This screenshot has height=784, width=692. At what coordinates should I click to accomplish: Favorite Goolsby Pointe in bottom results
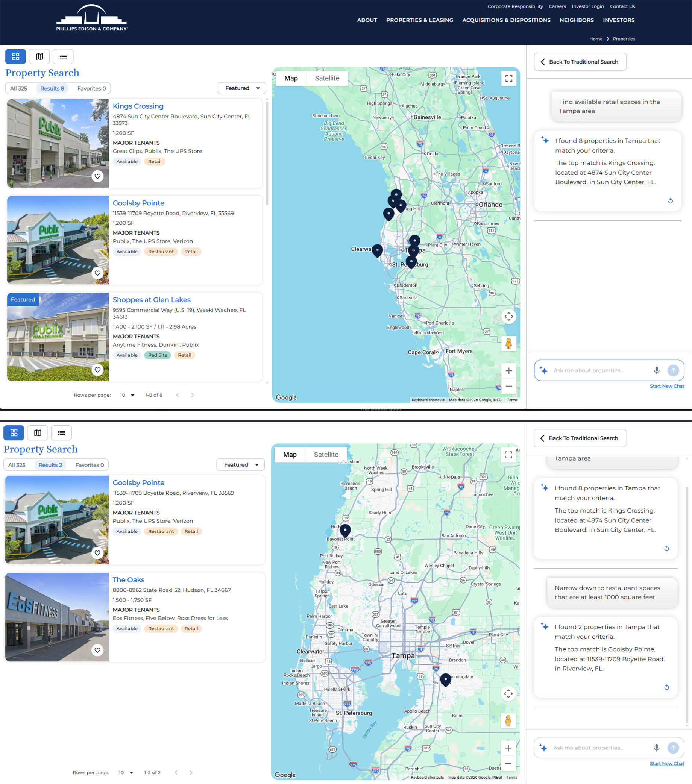(x=97, y=553)
